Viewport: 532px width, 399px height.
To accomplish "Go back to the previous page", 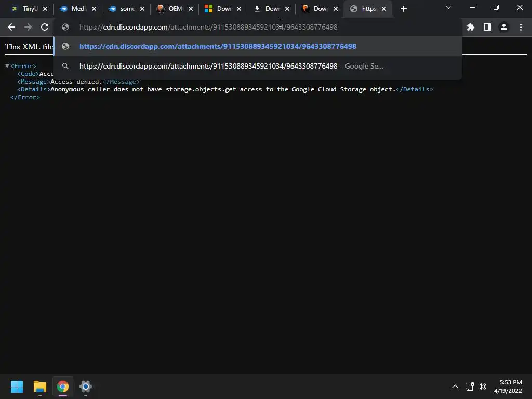I will tap(11, 27).
